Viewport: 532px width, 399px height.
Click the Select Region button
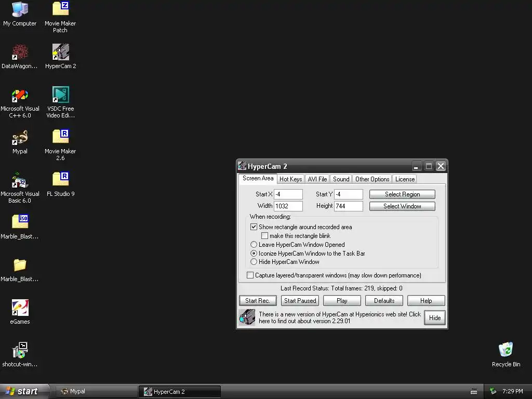(x=402, y=194)
